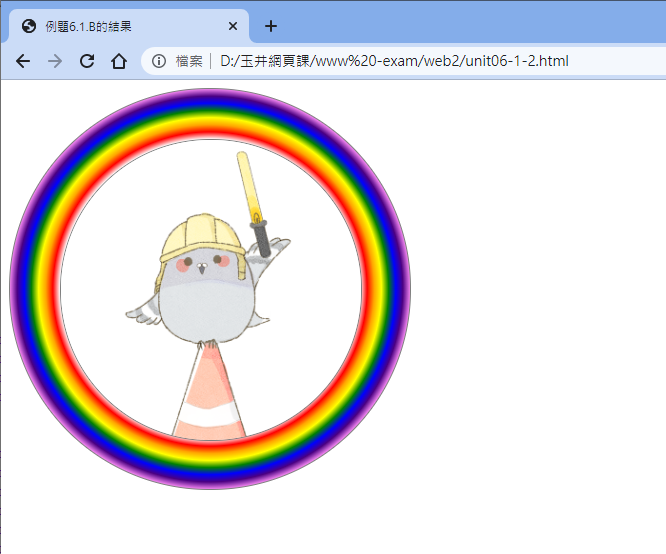Screen dimensions: 666x554
Task: Click the 檔案 label in address bar
Action: (x=189, y=61)
